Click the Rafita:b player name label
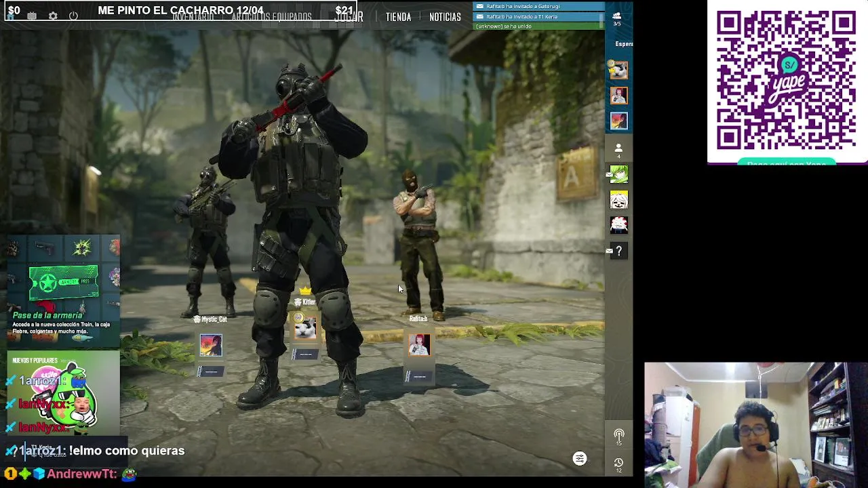This screenshot has width=868, height=488. click(x=418, y=319)
